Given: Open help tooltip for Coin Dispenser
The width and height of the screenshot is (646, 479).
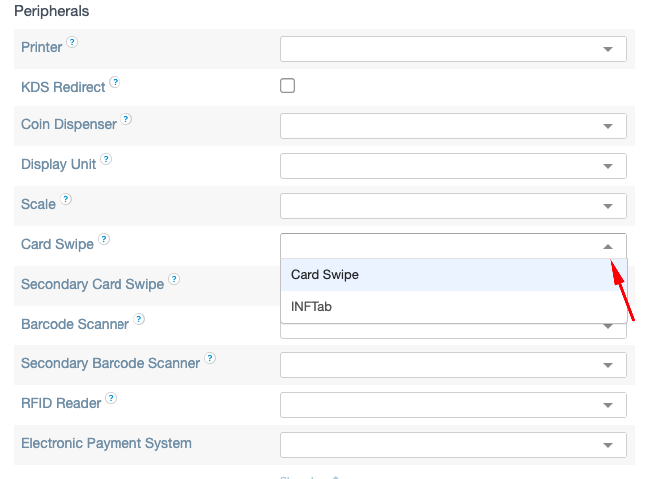Looking at the screenshot, I should pos(126,120).
